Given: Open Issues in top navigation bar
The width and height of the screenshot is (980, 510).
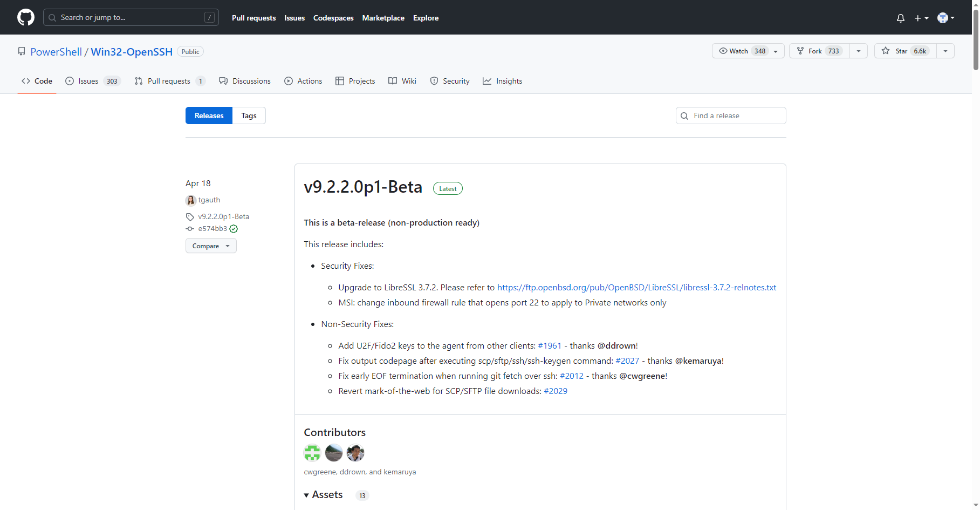Looking at the screenshot, I should [x=294, y=18].
